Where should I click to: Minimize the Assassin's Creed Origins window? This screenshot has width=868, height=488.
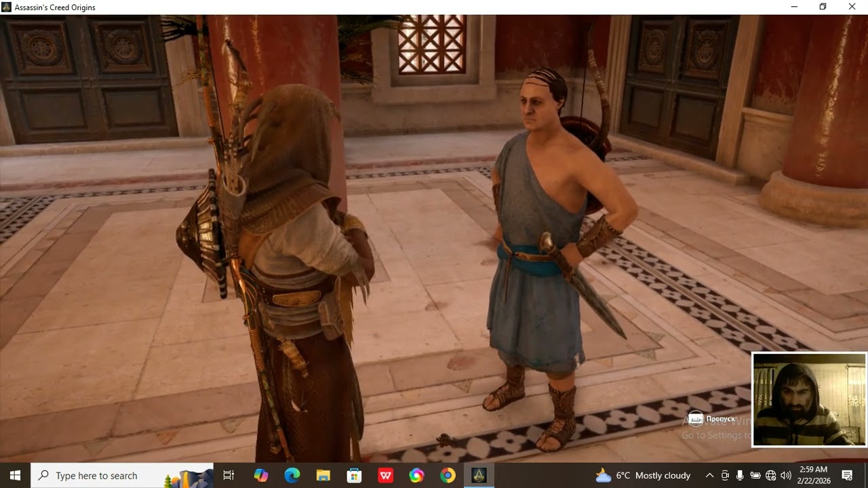[794, 7]
